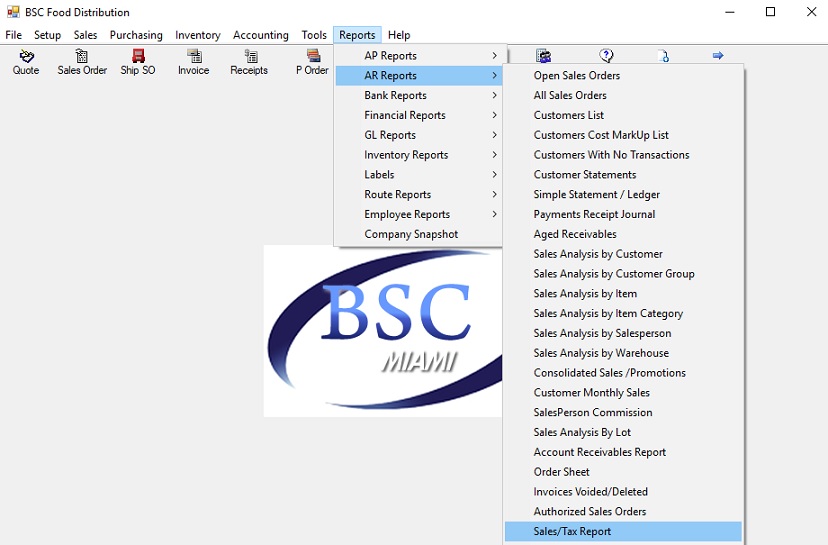Click the Quote toolbar icon

26,56
